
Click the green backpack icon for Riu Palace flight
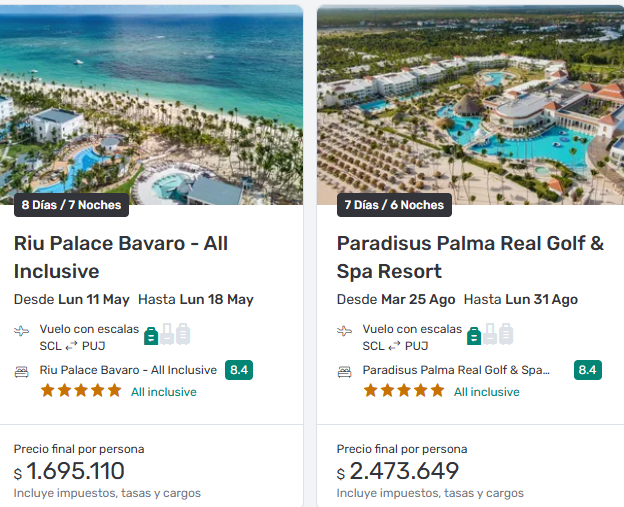(151, 335)
